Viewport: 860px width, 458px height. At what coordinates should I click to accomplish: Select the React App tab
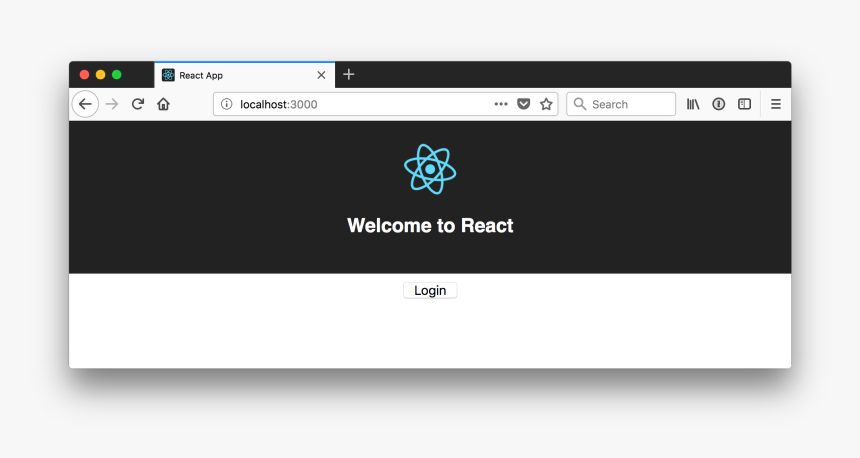point(245,75)
